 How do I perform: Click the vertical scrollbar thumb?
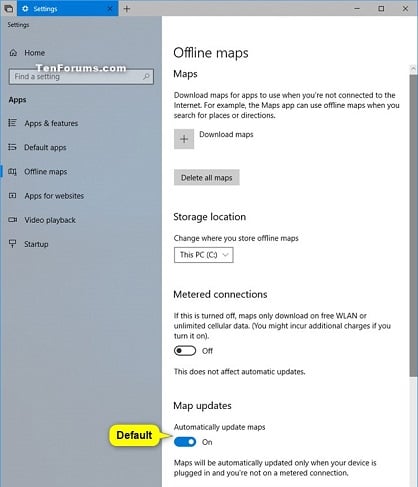click(413, 226)
